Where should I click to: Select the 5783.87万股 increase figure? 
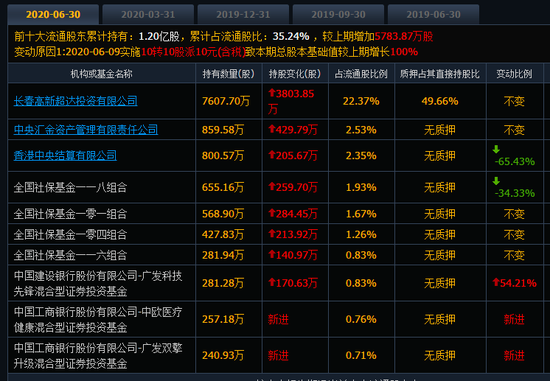[x=404, y=36]
